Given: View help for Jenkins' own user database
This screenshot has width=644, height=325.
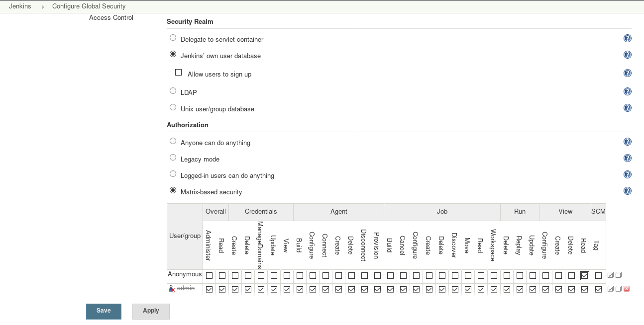Looking at the screenshot, I should [x=627, y=55].
